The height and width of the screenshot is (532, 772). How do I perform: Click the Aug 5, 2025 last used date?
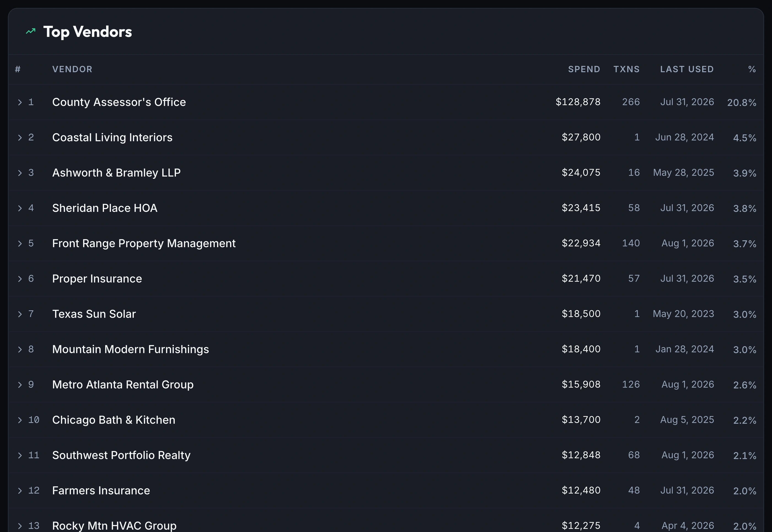coord(687,420)
